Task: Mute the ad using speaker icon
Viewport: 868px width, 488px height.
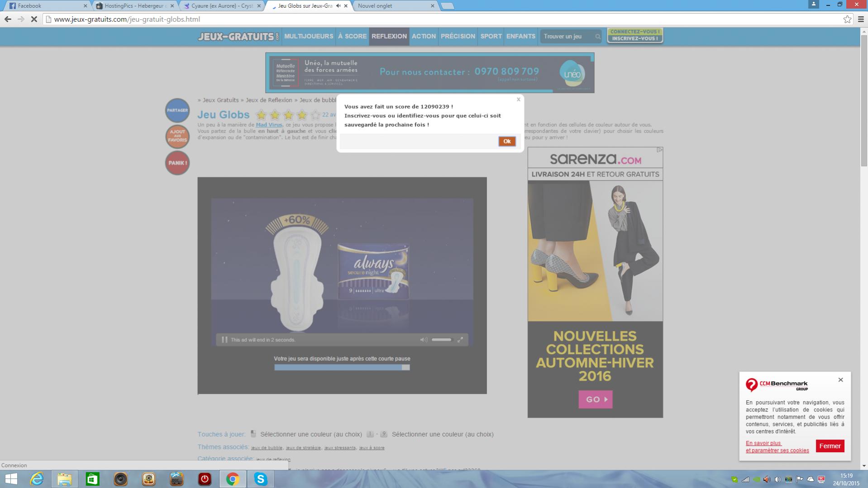Action: point(424,340)
